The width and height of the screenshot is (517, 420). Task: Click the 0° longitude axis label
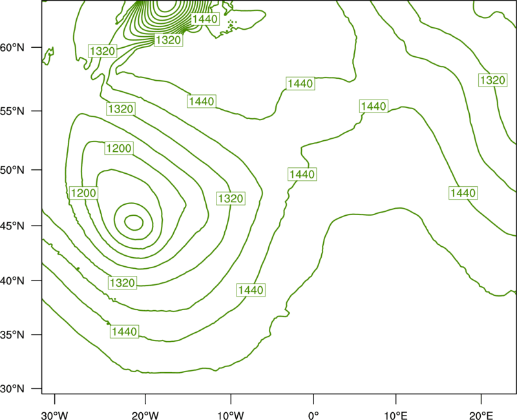pyautogui.click(x=313, y=415)
